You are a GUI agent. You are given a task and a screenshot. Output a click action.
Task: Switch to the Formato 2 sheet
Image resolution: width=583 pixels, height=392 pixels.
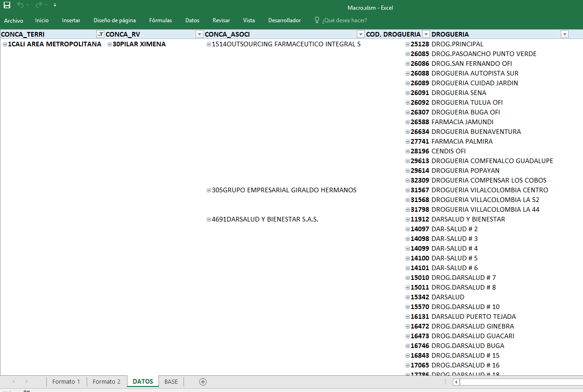point(107,382)
